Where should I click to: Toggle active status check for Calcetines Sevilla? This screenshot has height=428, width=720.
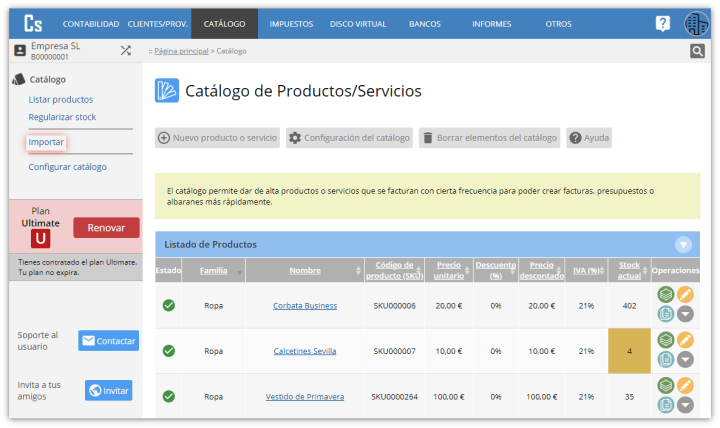click(x=169, y=351)
